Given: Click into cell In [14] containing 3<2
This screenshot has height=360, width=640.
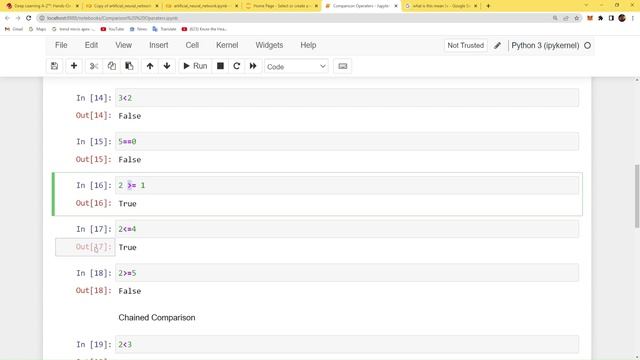Looking at the screenshot, I should tap(347, 98).
